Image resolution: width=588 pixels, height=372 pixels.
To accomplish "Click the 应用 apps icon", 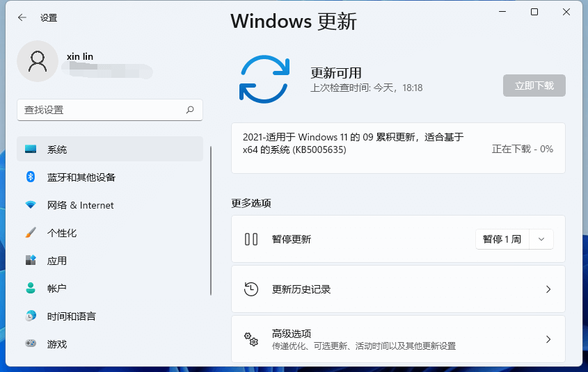I will [31, 260].
